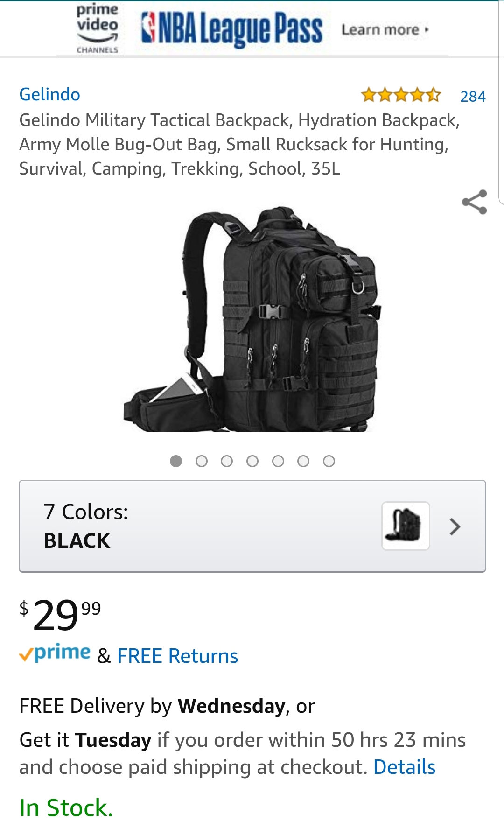Select the third image carousel dot
The height and width of the screenshot is (828, 504).
pyautogui.click(x=227, y=461)
